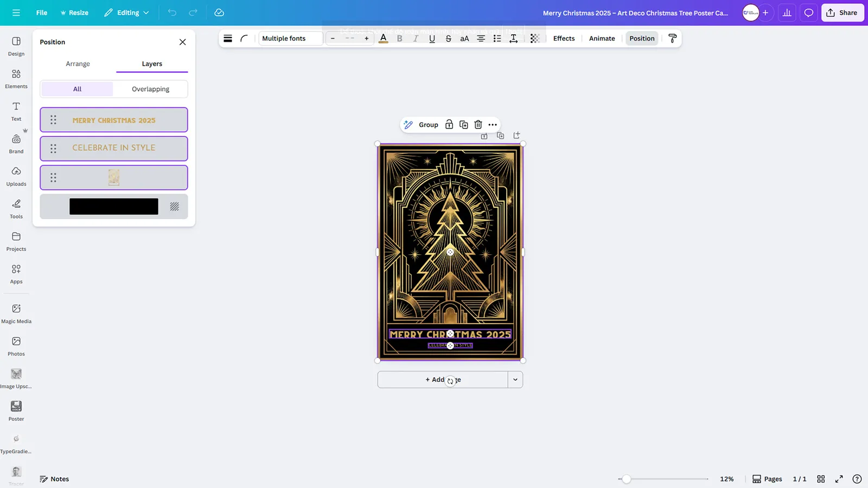Open Magic Media in the sidebar

tap(16, 313)
